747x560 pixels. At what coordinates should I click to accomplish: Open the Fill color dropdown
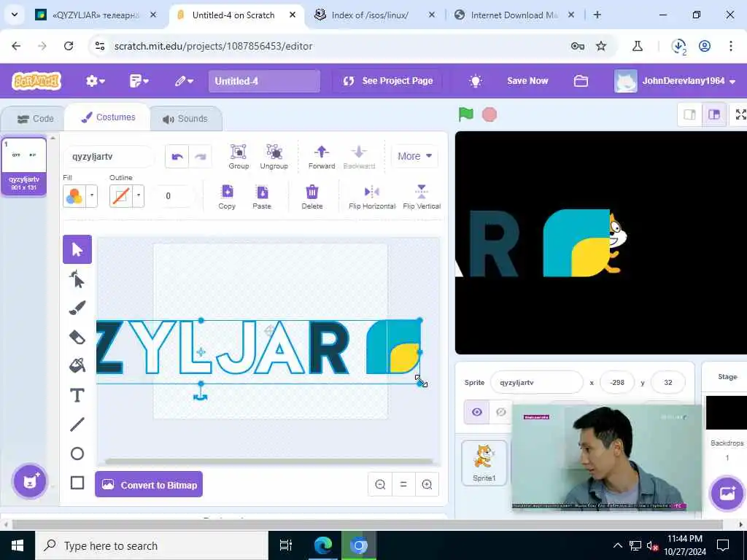[92, 195]
